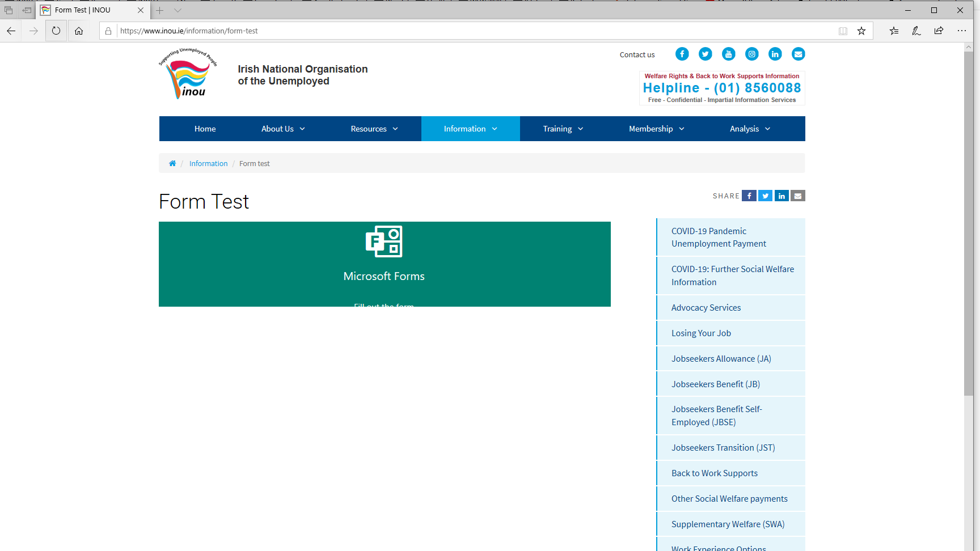Click the Microsoft Forms embedded banner text

click(x=384, y=276)
